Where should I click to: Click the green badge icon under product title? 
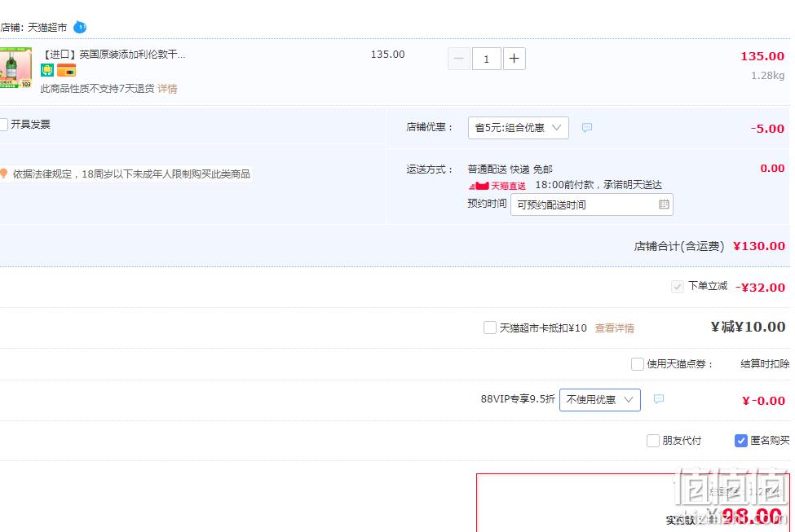coord(47,70)
